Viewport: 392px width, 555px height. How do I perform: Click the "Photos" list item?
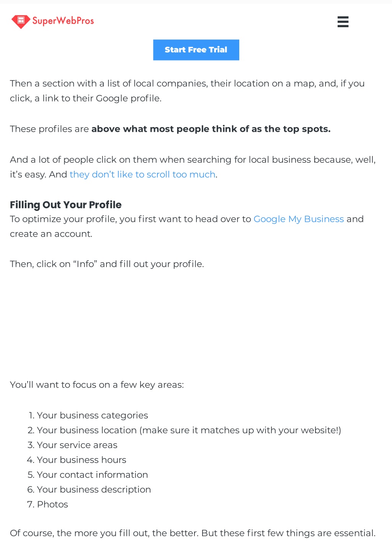pyautogui.click(x=52, y=504)
